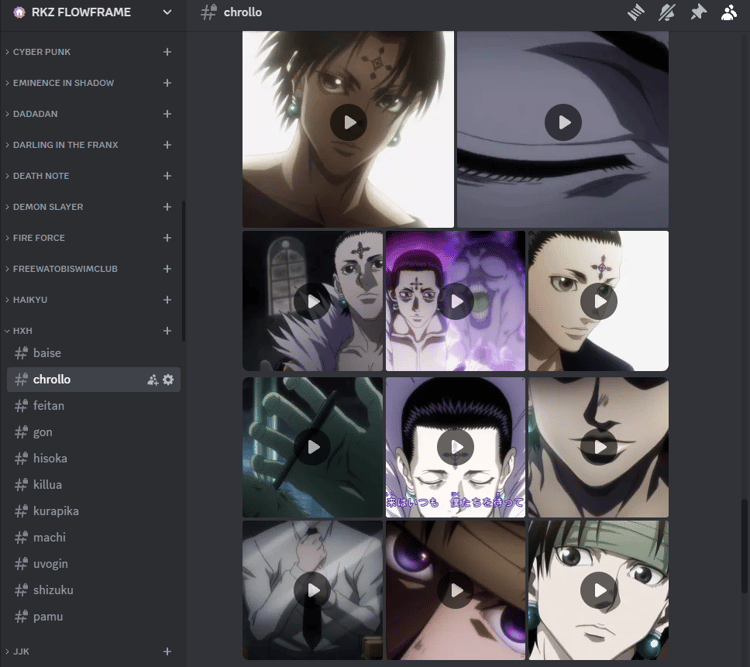Open the Threads icon in header
The height and width of the screenshot is (667, 750).
pyautogui.click(x=636, y=12)
